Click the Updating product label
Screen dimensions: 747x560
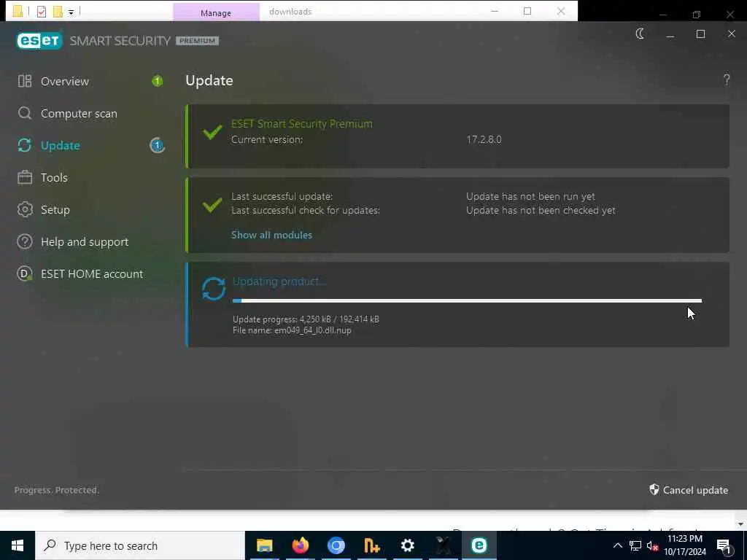click(x=279, y=281)
